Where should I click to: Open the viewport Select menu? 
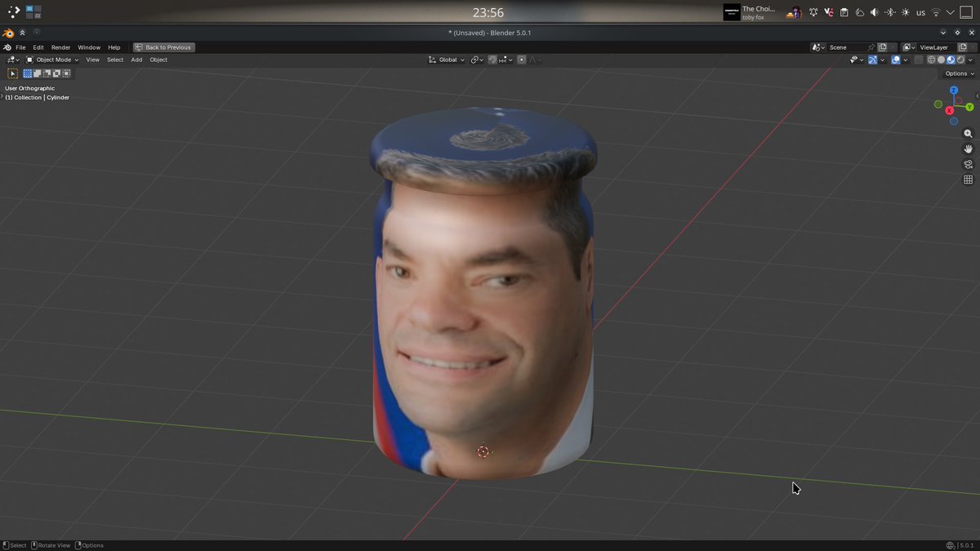point(115,60)
